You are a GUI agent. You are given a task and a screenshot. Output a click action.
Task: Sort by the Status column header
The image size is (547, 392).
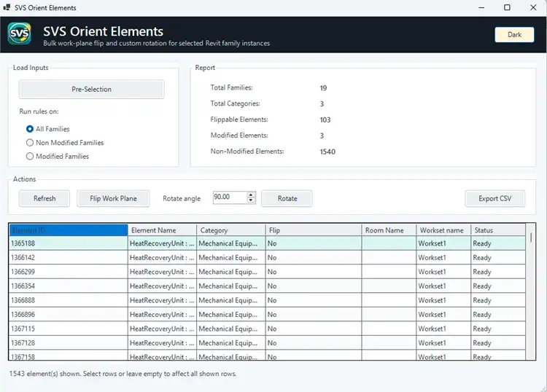point(498,230)
